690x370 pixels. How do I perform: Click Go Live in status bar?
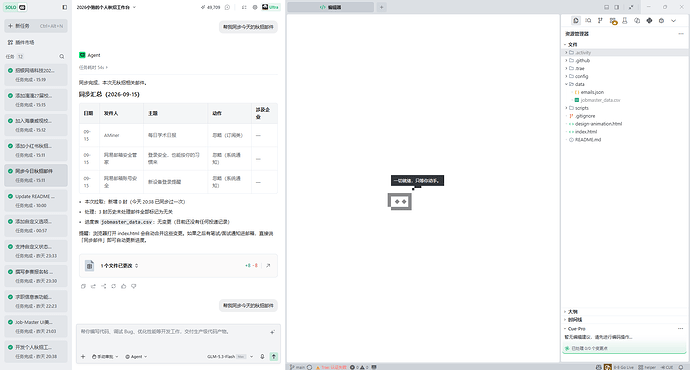(x=623, y=367)
